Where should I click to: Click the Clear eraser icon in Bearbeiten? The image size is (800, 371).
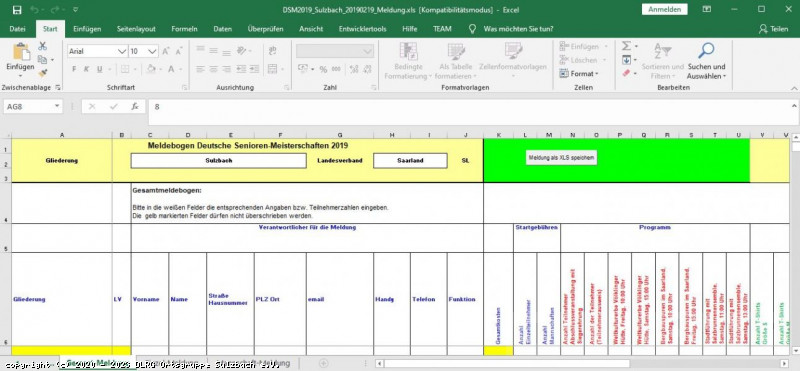[627, 73]
